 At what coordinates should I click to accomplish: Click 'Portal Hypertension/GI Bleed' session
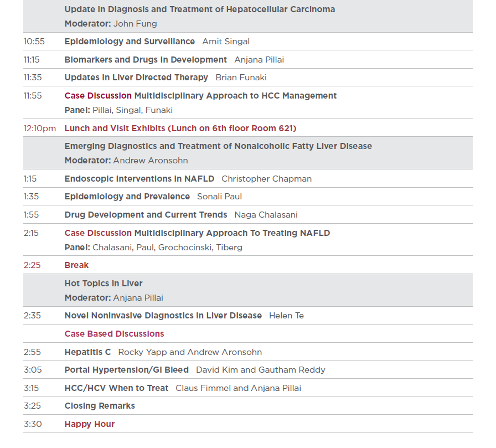[126, 370]
